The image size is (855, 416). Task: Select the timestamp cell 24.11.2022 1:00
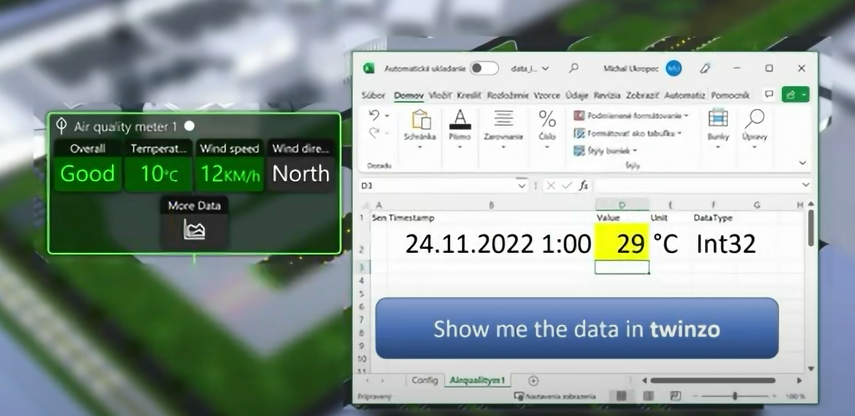point(491,242)
